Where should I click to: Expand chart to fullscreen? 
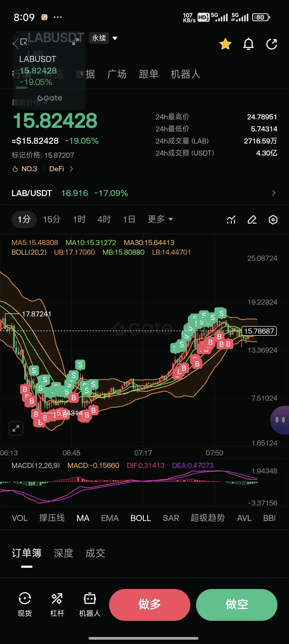(x=16, y=428)
